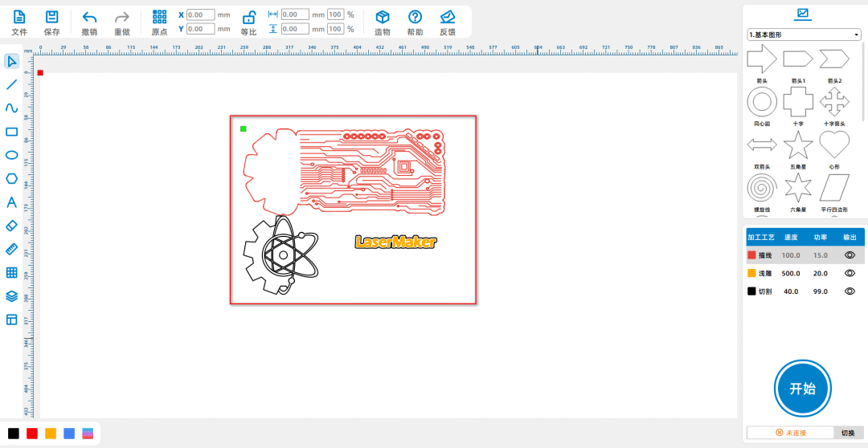The image size is (868, 448).
Task: Hide the 描线 layer output
Action: click(x=850, y=255)
